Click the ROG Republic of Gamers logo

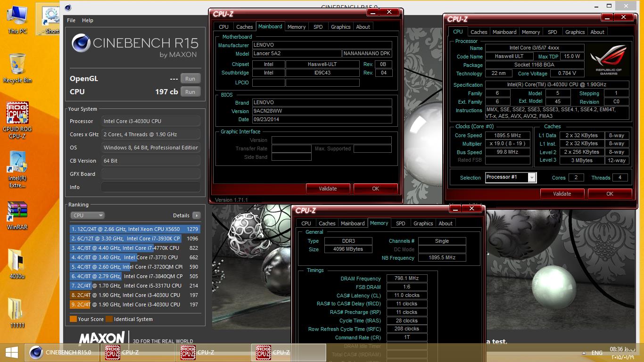tap(609, 60)
